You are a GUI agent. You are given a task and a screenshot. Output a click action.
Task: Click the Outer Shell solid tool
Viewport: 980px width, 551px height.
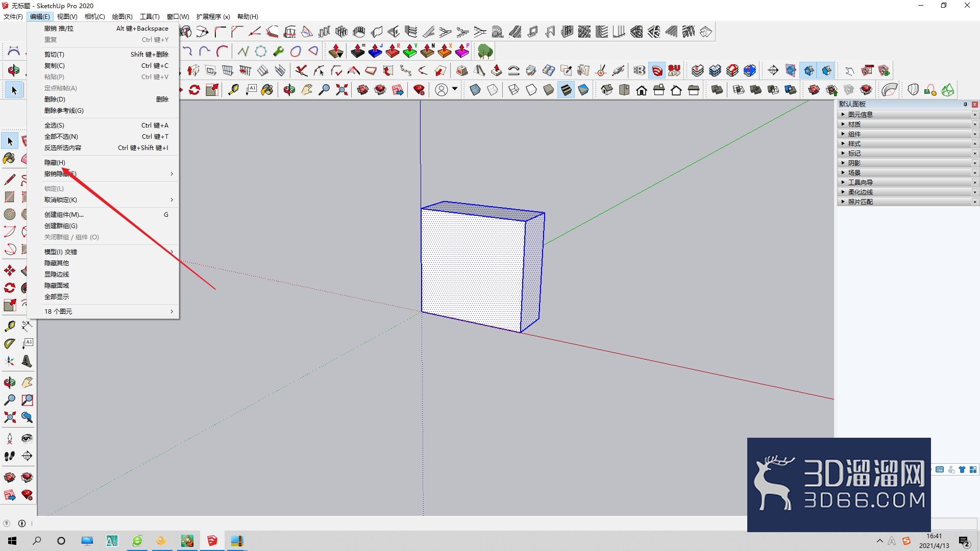[717, 90]
